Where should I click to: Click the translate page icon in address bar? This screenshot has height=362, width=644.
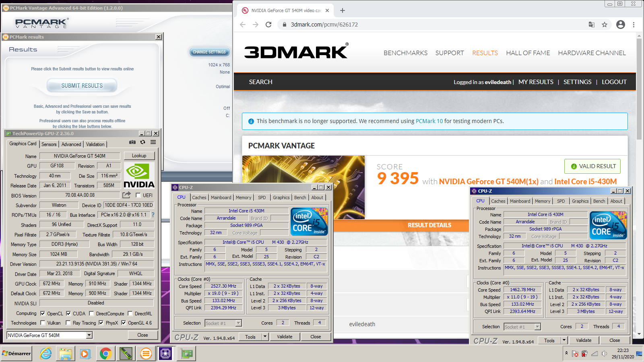(x=591, y=25)
